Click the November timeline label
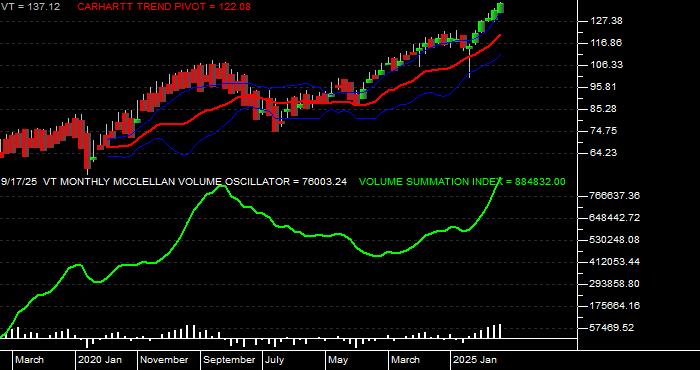Image resolution: width=700 pixels, height=370 pixels. pyautogui.click(x=164, y=360)
